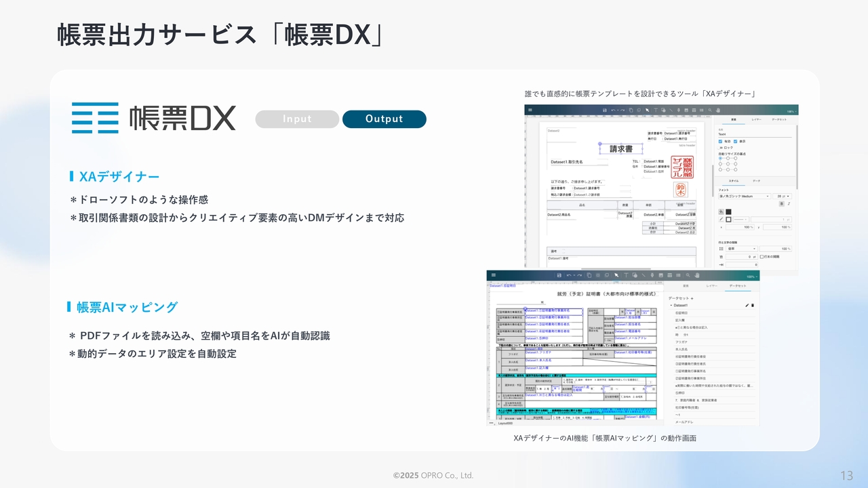
Task: Toggle the ロック lock switch
Action: click(x=721, y=148)
